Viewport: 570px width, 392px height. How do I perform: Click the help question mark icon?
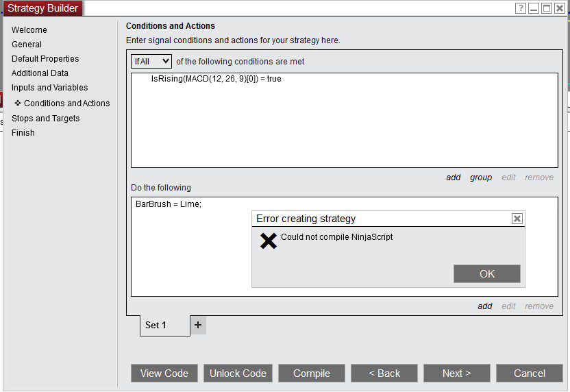[x=521, y=8]
